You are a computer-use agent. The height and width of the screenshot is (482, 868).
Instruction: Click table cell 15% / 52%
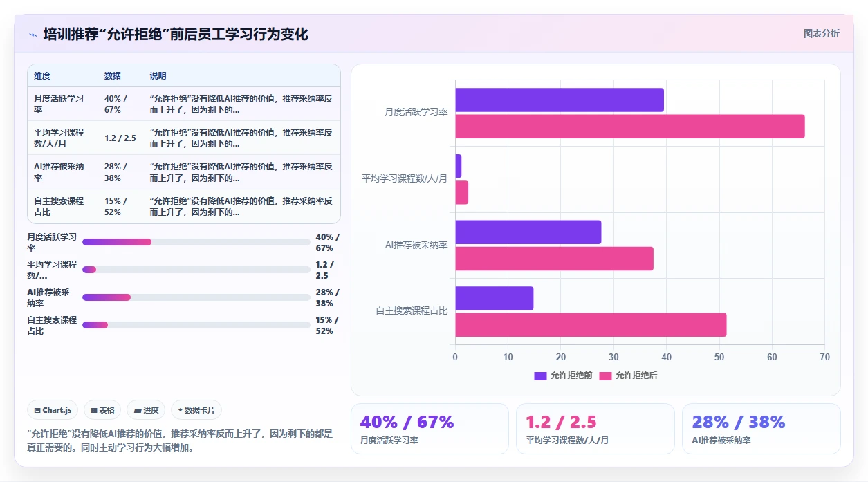coord(116,206)
